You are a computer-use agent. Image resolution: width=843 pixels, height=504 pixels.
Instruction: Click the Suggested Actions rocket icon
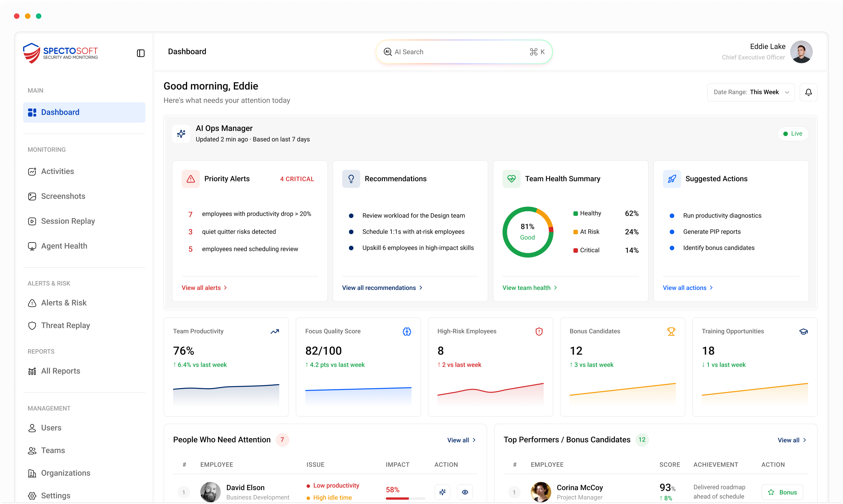[x=672, y=178]
